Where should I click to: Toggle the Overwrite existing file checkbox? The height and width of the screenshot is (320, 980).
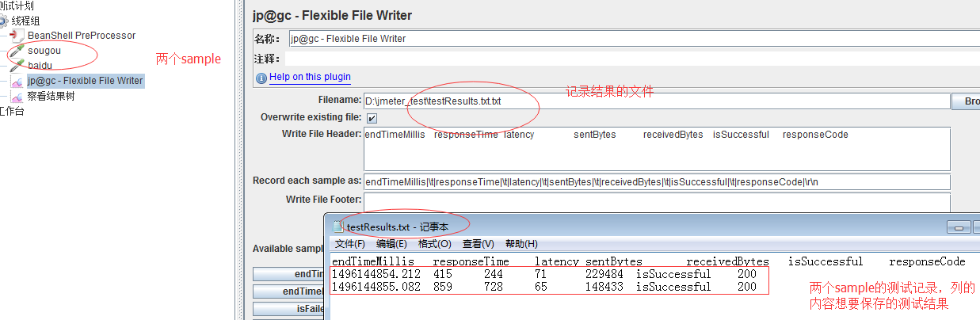click(x=372, y=118)
